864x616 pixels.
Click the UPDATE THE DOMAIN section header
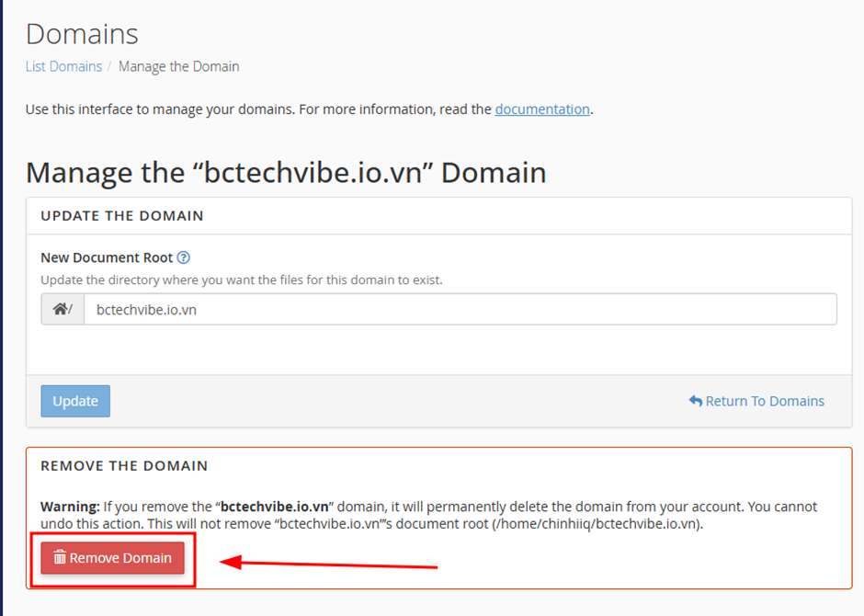click(122, 216)
